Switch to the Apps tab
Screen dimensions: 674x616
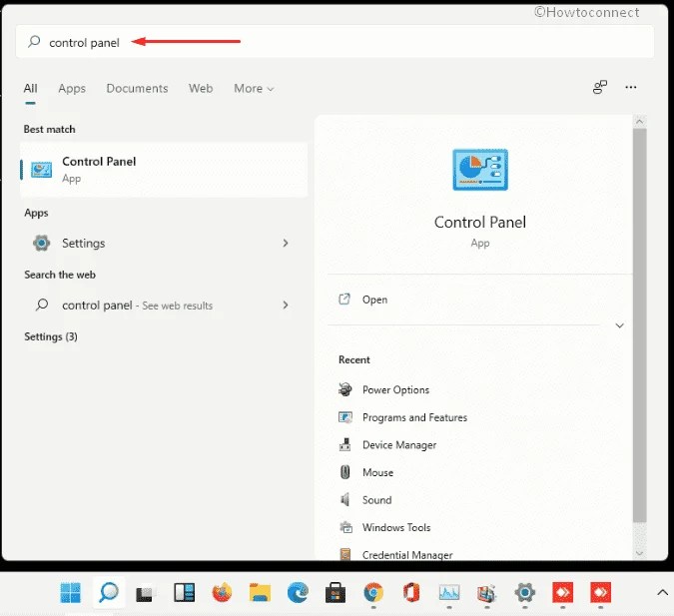click(72, 88)
